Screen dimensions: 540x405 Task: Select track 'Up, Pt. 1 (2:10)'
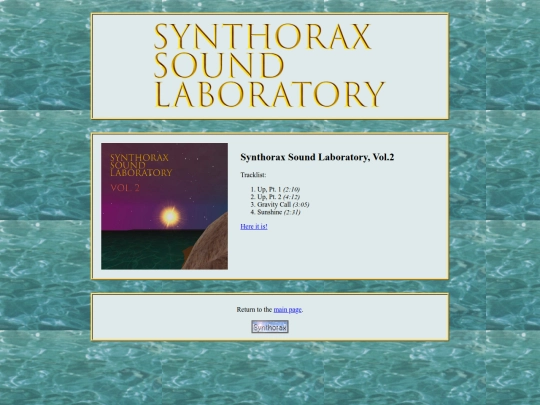pos(278,189)
